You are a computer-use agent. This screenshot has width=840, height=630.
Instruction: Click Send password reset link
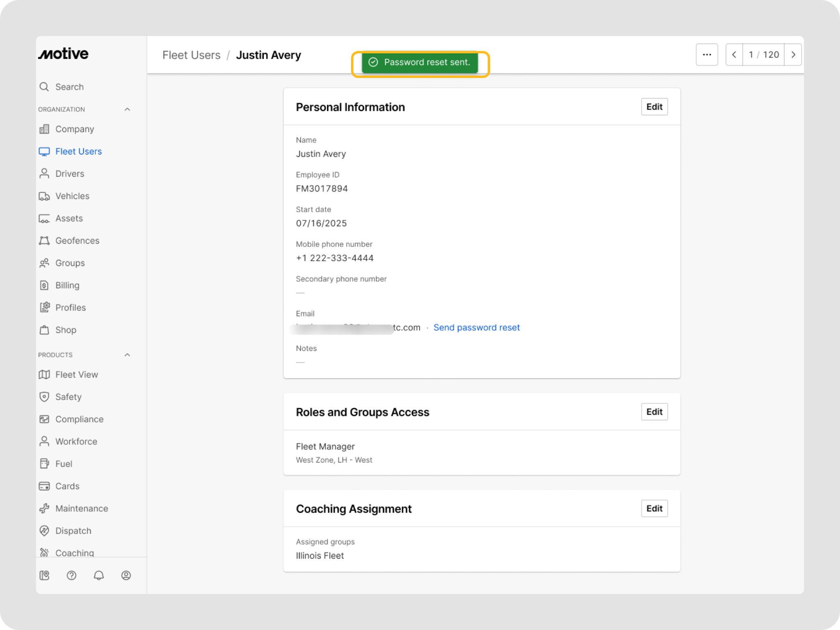coord(476,327)
